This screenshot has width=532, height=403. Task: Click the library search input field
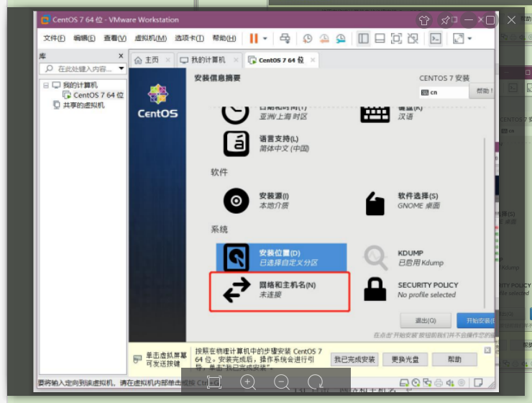pos(80,69)
